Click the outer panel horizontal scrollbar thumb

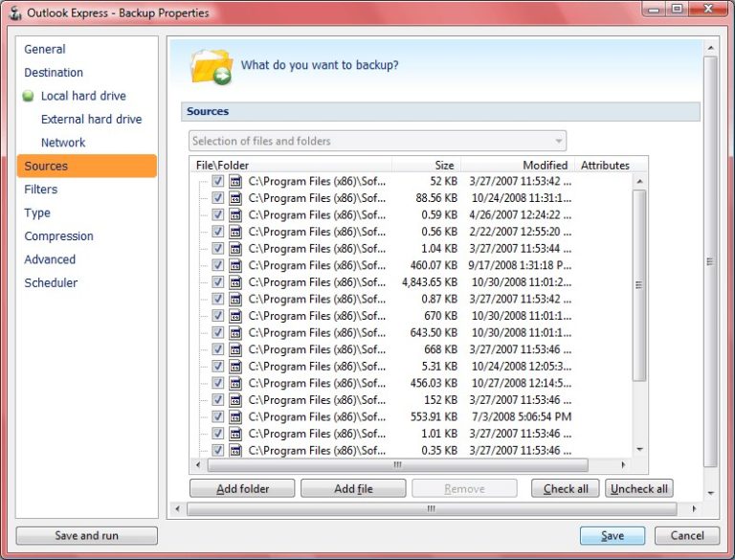(432, 508)
